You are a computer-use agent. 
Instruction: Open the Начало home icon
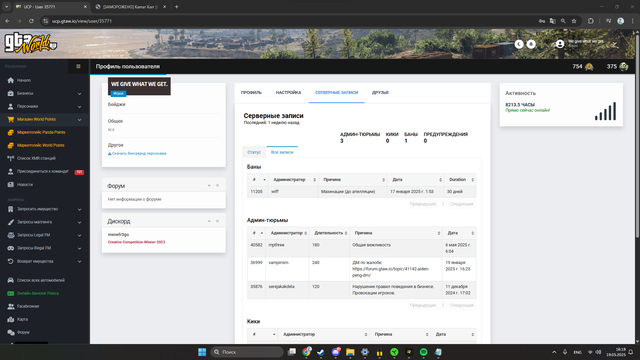click(11, 80)
